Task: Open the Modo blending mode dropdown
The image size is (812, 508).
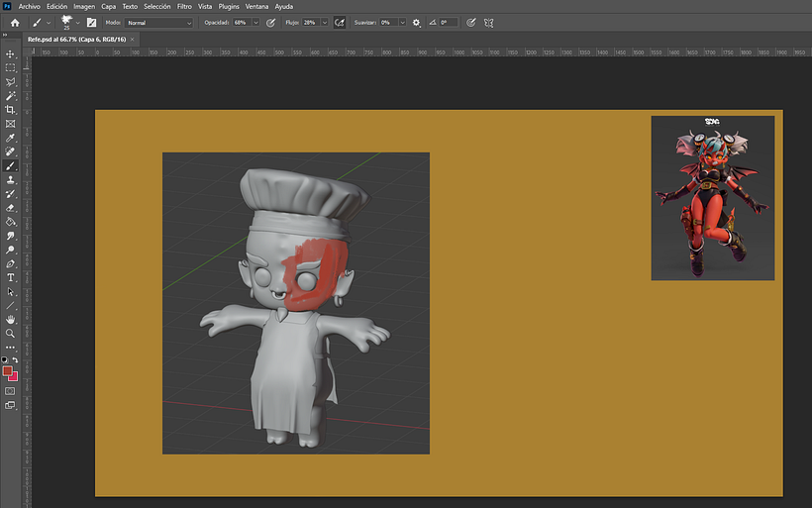Action: point(159,22)
